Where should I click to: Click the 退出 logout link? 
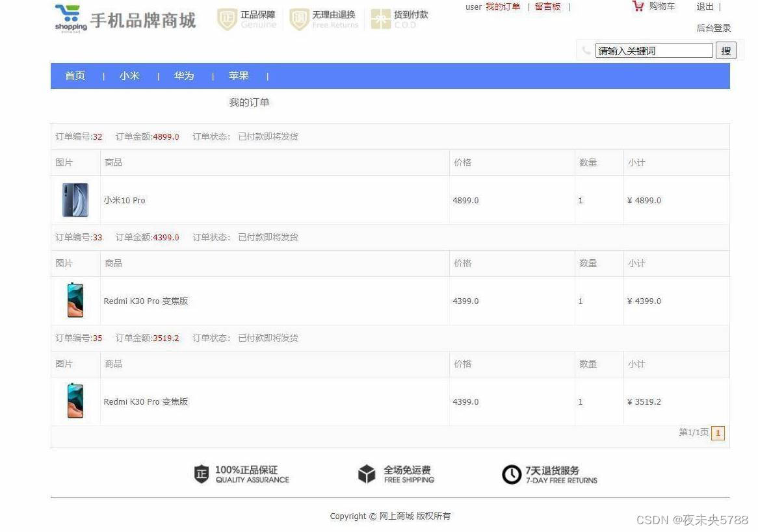[x=705, y=6]
